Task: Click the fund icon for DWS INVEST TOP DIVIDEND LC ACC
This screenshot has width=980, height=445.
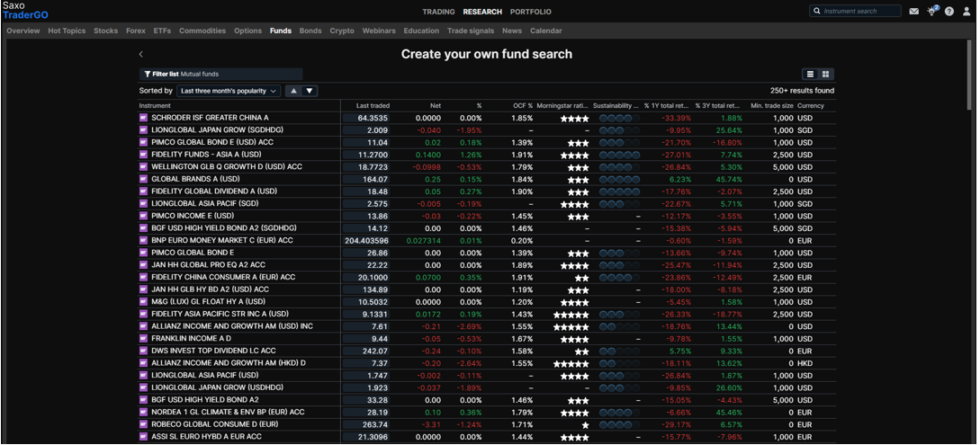Action: point(142,351)
